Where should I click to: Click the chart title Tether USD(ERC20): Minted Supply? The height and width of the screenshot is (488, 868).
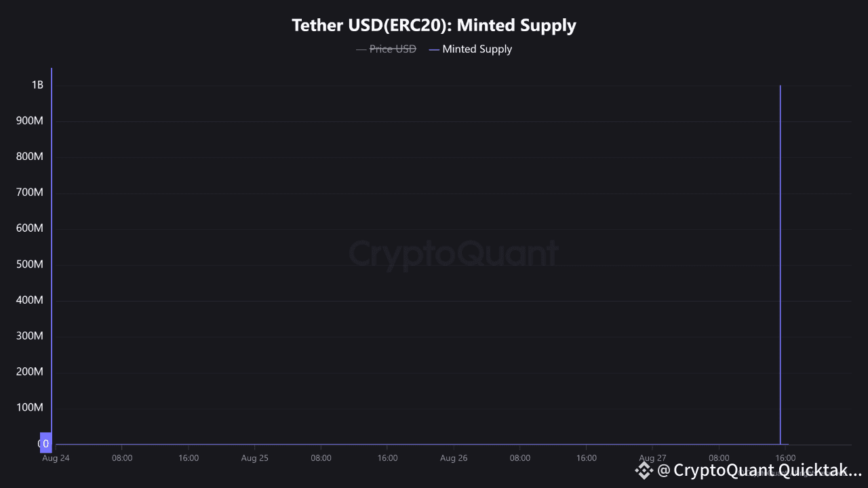pyautogui.click(x=434, y=25)
